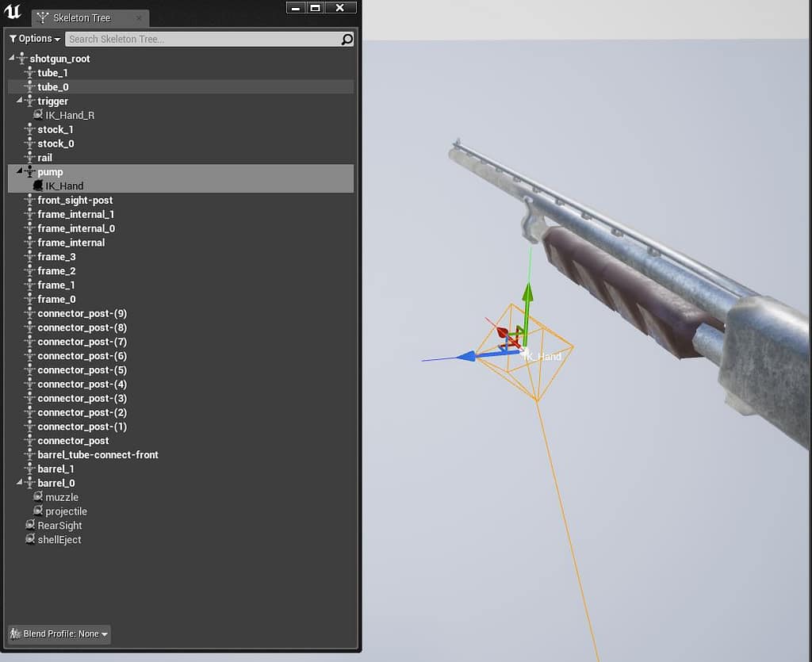Click the socket icon beside RearSight
This screenshot has width=812, height=662.
[x=30, y=525]
